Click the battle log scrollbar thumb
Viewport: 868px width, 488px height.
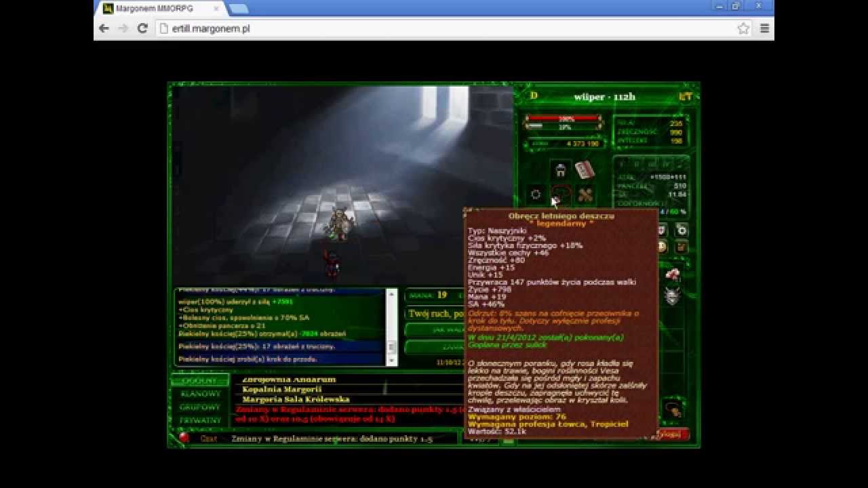click(391, 347)
